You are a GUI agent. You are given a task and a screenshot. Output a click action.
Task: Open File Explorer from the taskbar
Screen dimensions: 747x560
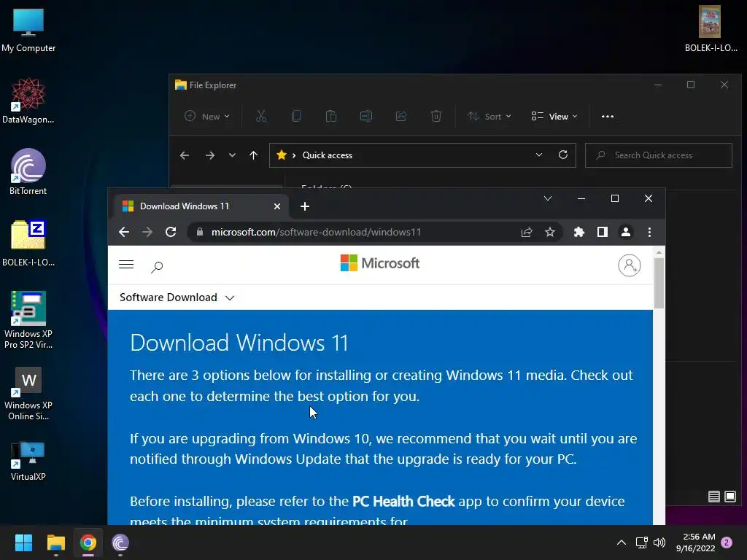(x=55, y=542)
